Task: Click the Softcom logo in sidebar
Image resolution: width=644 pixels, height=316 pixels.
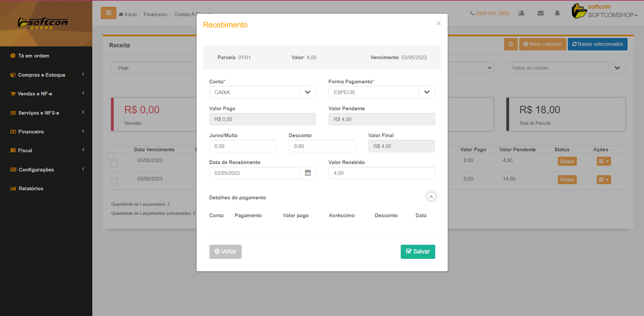Action: (43, 23)
